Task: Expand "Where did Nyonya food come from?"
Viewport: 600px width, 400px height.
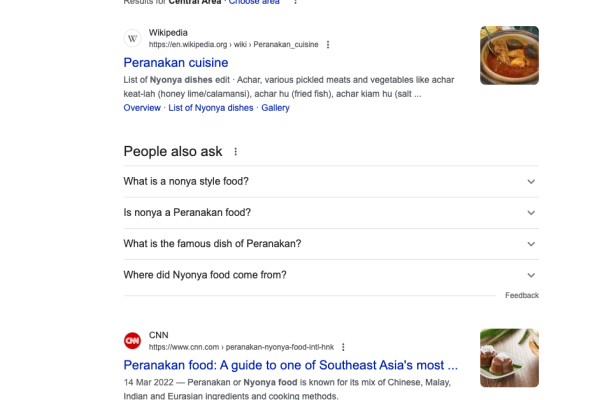Action: 331,275
